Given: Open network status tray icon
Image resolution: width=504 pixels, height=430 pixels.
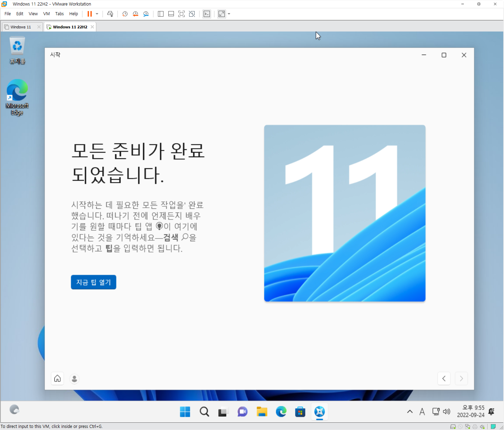Looking at the screenshot, I should point(436,412).
